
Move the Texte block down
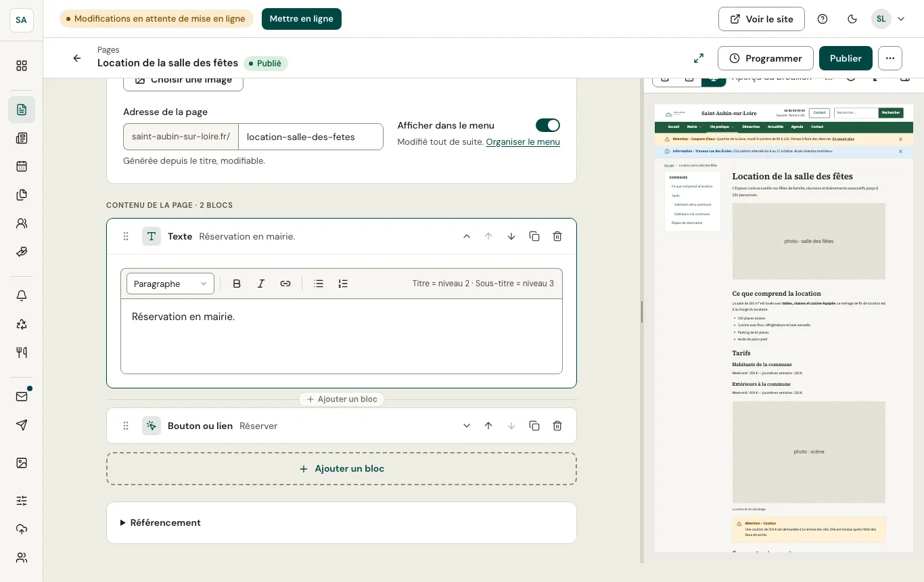(511, 236)
